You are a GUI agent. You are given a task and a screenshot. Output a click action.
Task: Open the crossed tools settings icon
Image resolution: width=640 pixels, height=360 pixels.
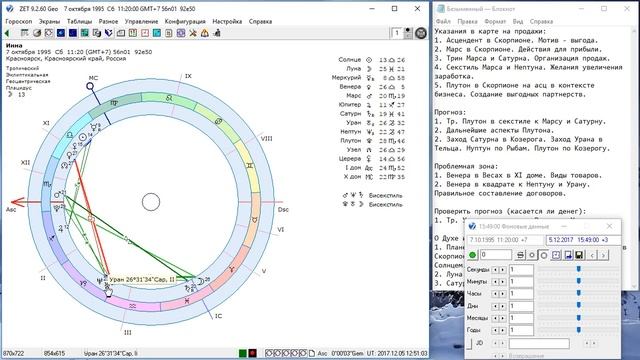pyautogui.click(x=193, y=33)
